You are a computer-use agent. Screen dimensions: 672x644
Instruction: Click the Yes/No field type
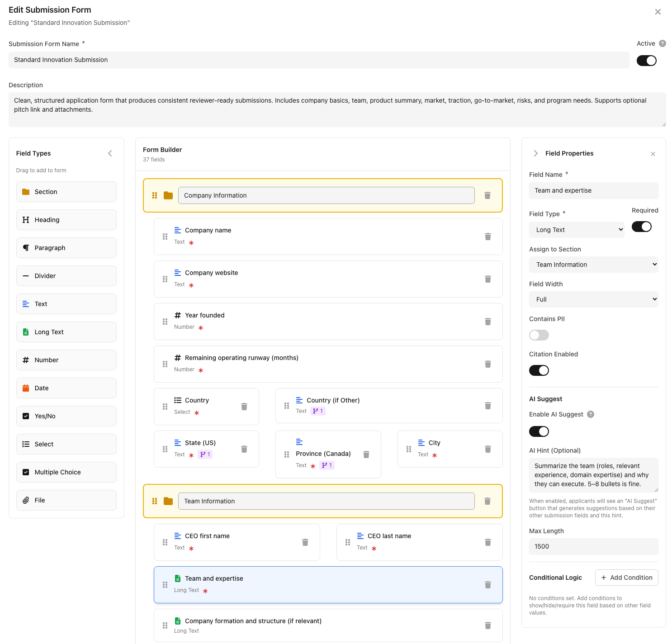66,416
